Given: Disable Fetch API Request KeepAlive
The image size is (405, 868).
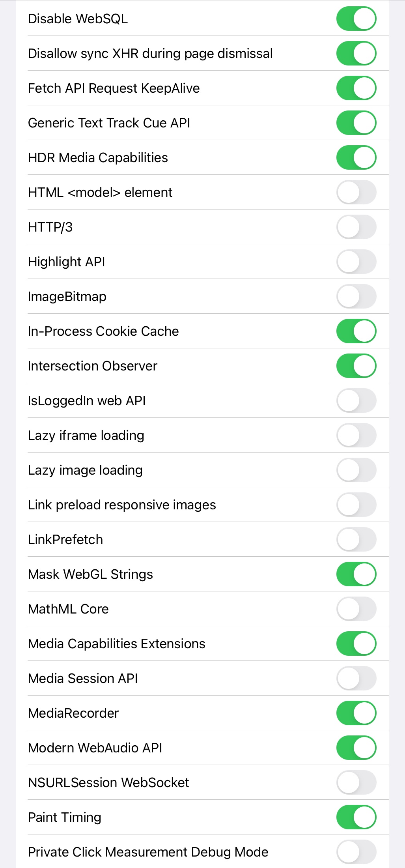Looking at the screenshot, I should point(356,88).
